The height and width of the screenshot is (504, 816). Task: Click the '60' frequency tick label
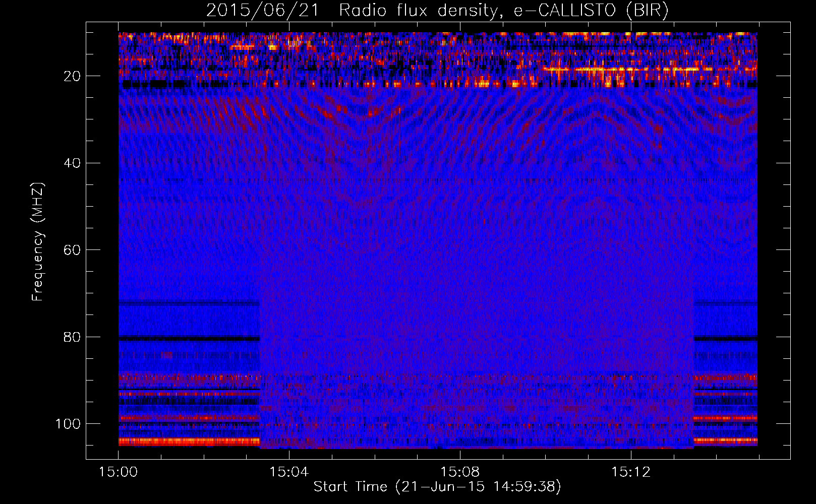(x=73, y=250)
